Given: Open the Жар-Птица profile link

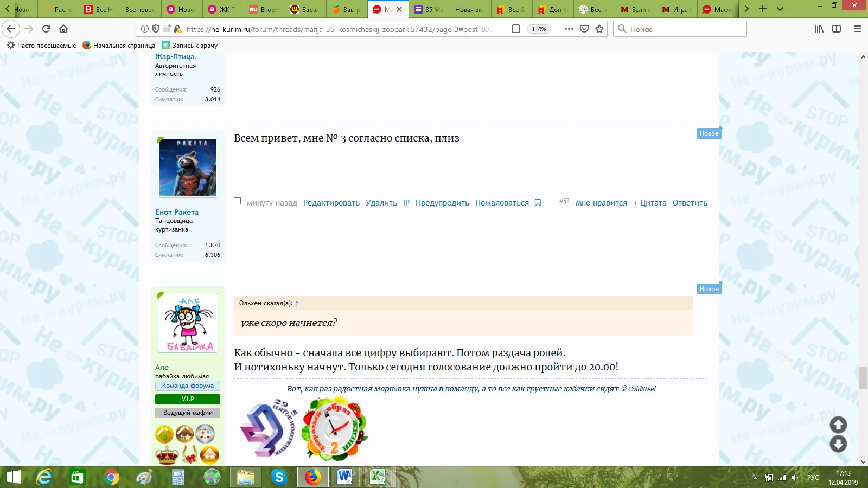Looking at the screenshot, I should point(176,56).
